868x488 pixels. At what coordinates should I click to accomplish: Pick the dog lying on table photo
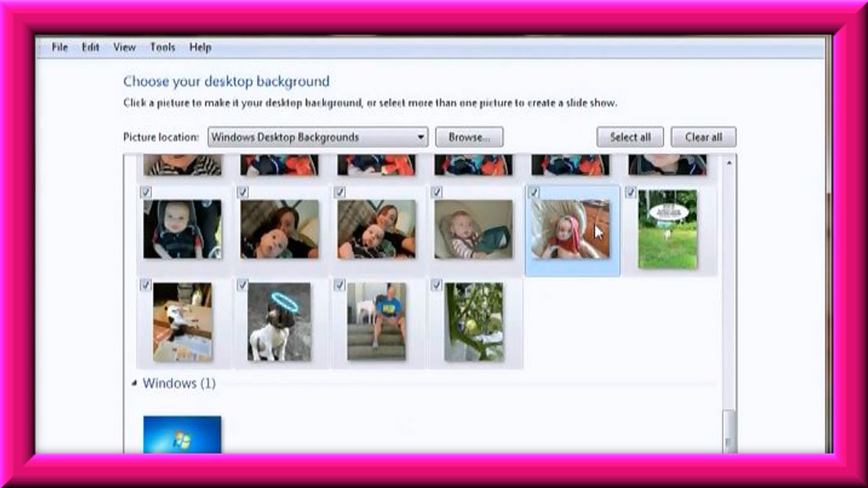(x=182, y=322)
